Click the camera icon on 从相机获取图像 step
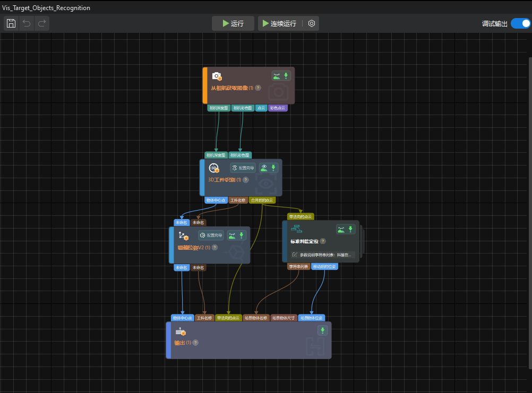This screenshot has width=532, height=393. pos(216,76)
